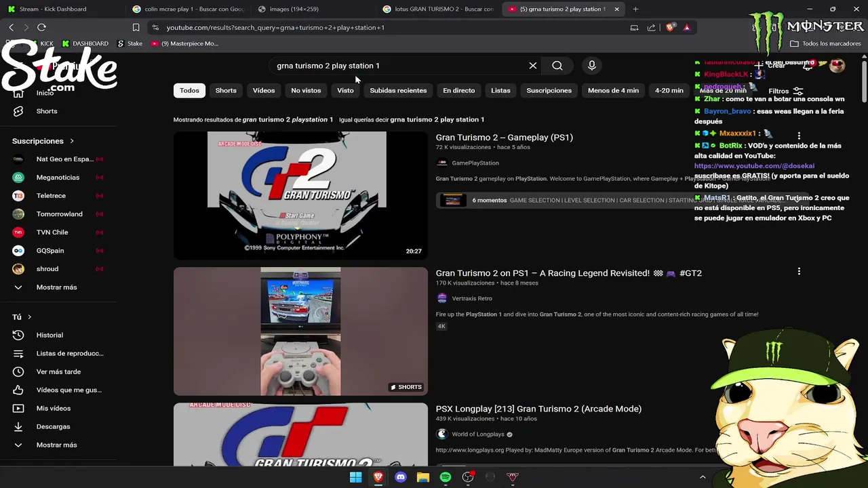
Task: Open the Tomorrowland subscription channel
Action: pyautogui.click(x=59, y=214)
